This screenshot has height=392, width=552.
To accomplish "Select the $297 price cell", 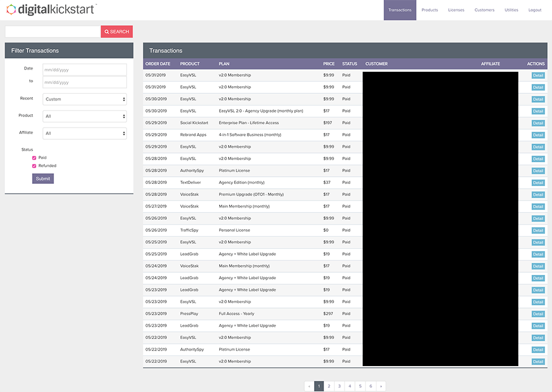I will 328,314.
